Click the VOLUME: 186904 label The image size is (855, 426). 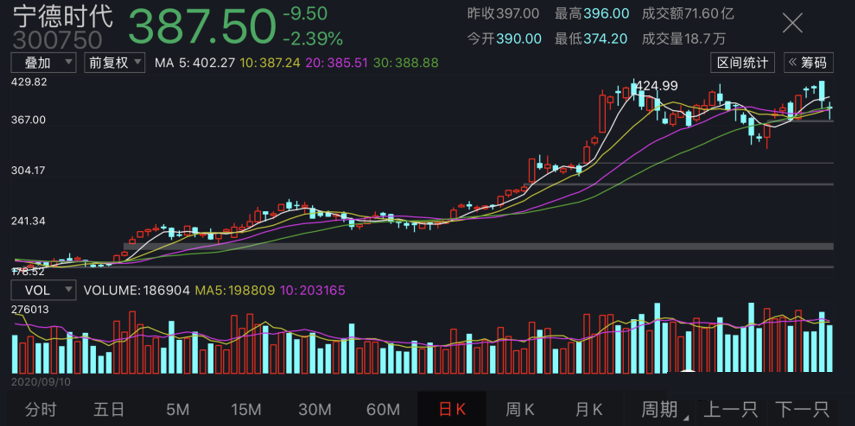click(136, 290)
